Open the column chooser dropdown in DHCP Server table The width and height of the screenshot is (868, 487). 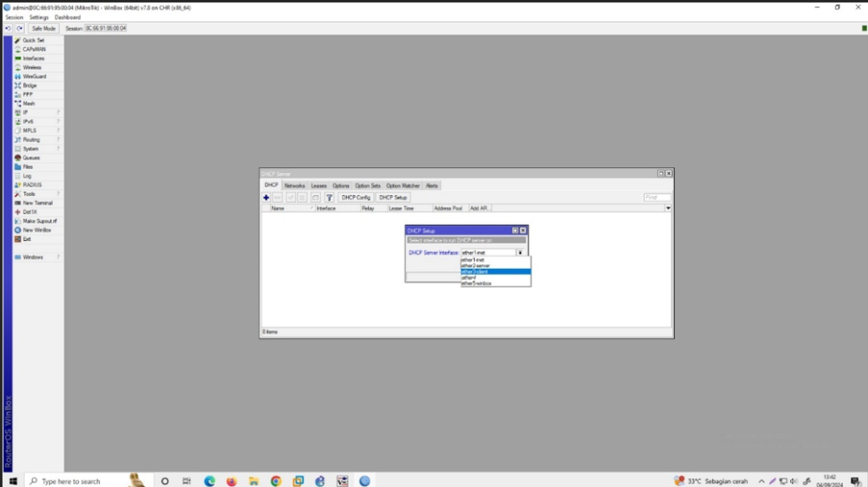click(668, 209)
